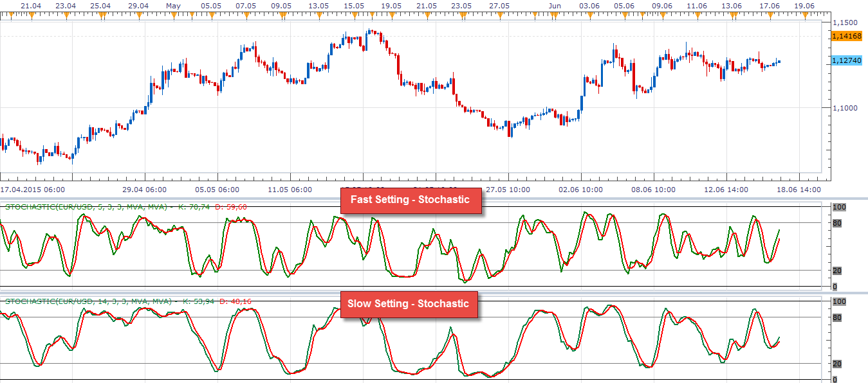
Task: Select the blue 1,12740 price tag
Action: [846, 60]
